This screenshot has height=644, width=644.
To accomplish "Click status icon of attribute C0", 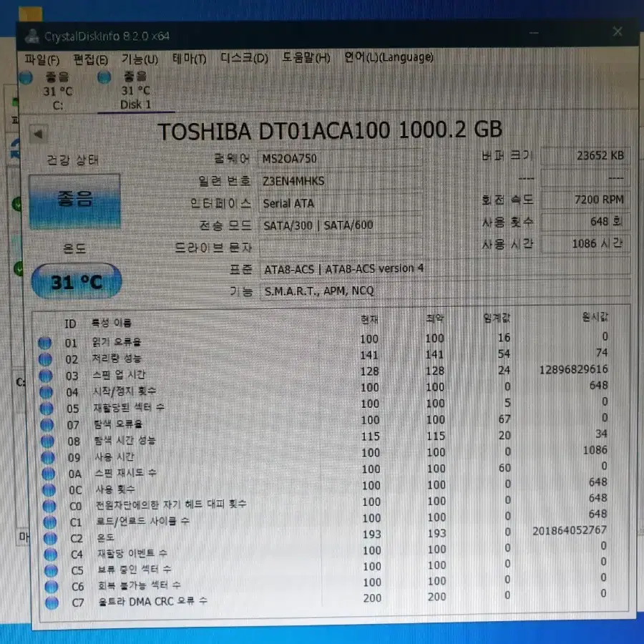I will pos(49,506).
